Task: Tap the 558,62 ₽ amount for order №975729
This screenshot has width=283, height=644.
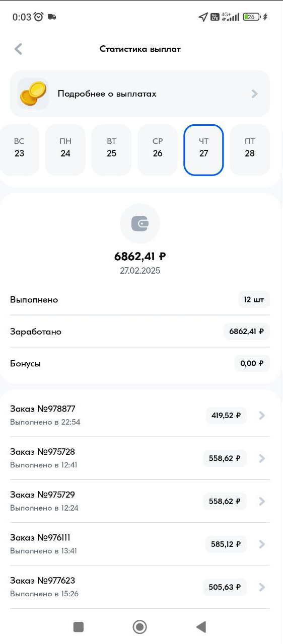Action: pos(225,501)
